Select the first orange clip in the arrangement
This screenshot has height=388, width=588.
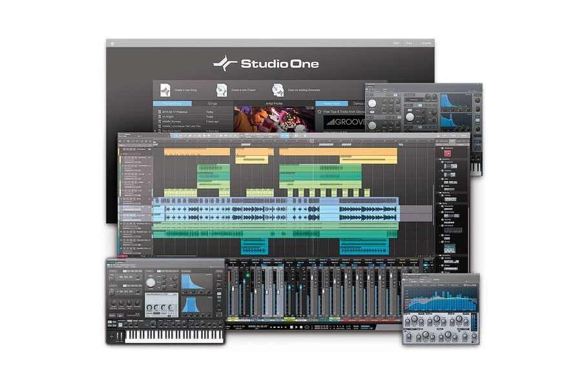coord(197,151)
